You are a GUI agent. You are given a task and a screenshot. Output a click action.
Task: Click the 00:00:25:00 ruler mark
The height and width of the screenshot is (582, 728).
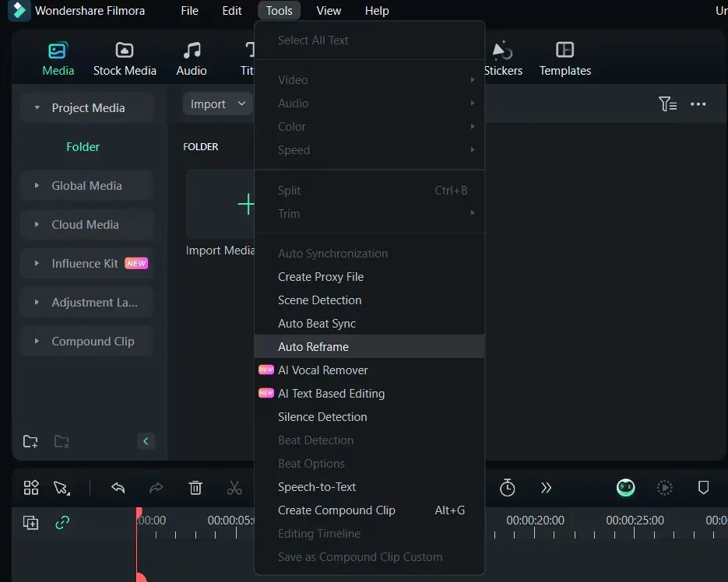(x=635, y=521)
